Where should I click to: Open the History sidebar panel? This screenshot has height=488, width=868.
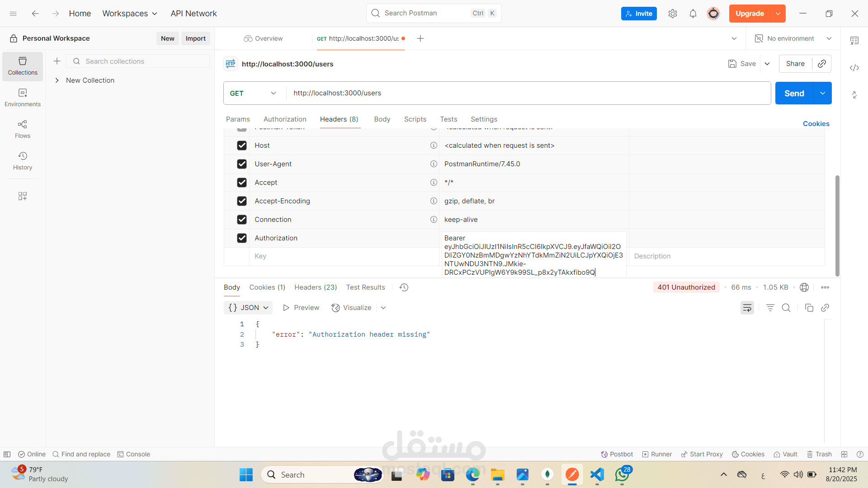23,161
